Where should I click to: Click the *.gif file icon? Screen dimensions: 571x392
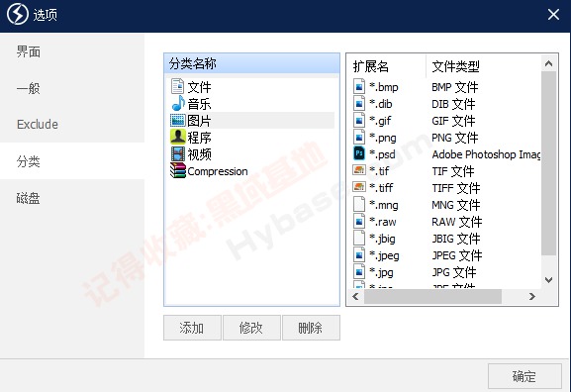358,120
